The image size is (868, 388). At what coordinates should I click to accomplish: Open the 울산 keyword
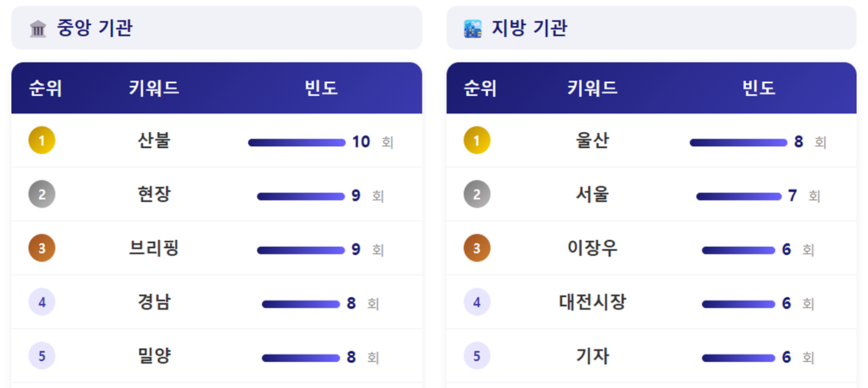pyautogui.click(x=592, y=141)
